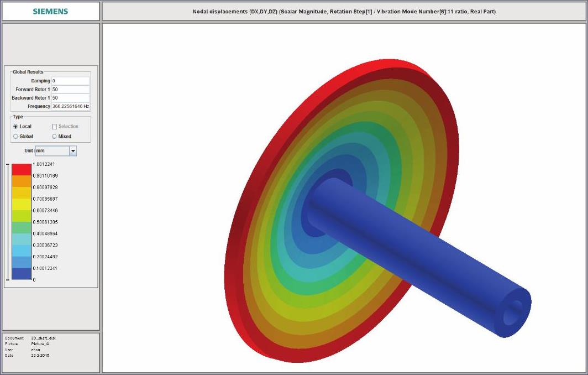Pick the green legend color band
Image resolution: width=588 pixels, height=375 pixels.
22,227
